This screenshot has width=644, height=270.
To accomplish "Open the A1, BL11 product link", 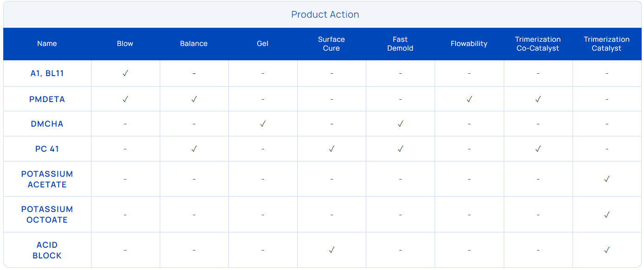I will [47, 73].
